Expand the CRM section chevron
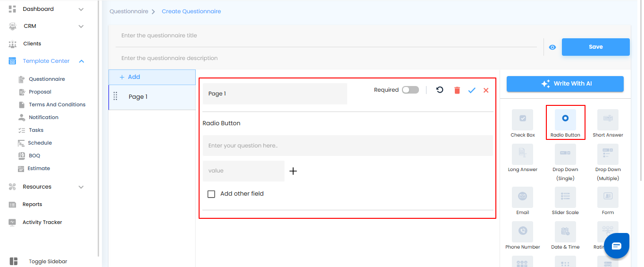 pyautogui.click(x=81, y=26)
